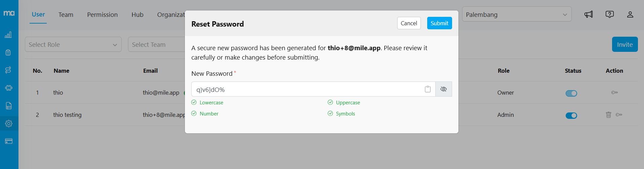
Task: Open the Select Team dropdown
Action: pos(156,44)
